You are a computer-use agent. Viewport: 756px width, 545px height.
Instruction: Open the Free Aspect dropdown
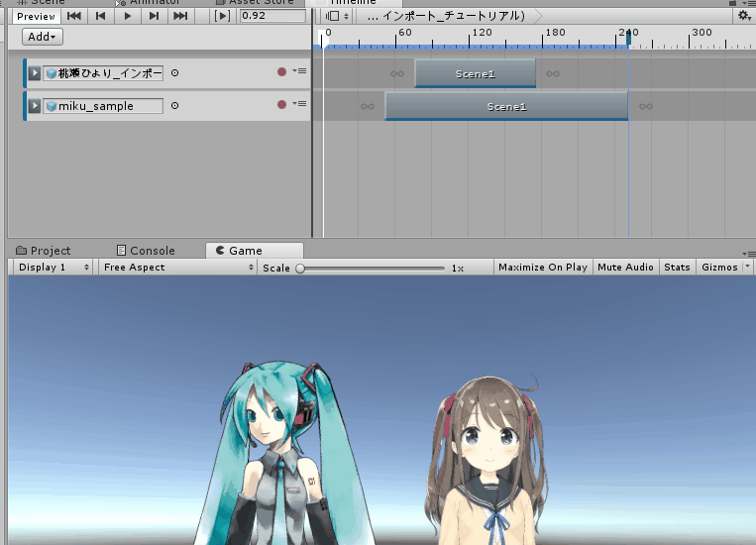pyautogui.click(x=177, y=268)
